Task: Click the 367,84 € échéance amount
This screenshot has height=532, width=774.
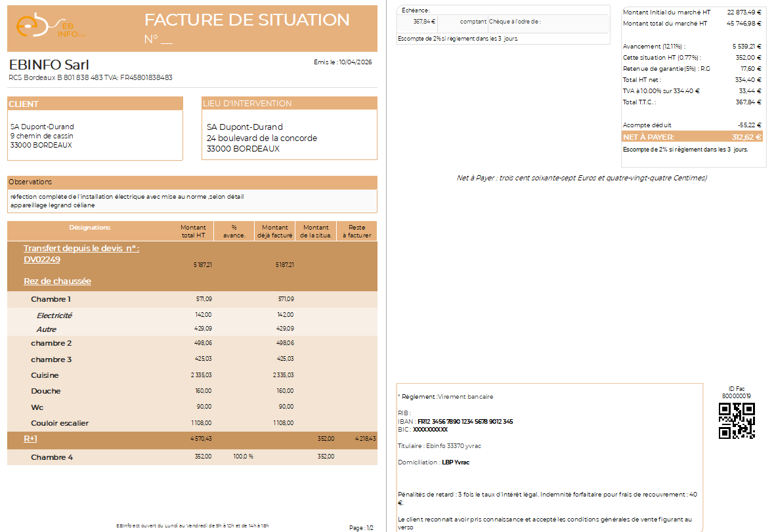Action: point(423,22)
